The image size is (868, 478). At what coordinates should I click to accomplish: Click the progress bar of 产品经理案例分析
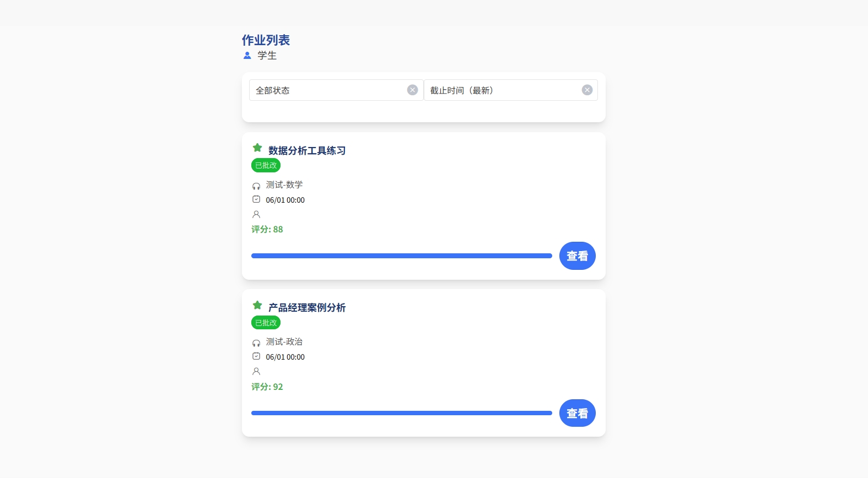click(x=401, y=413)
